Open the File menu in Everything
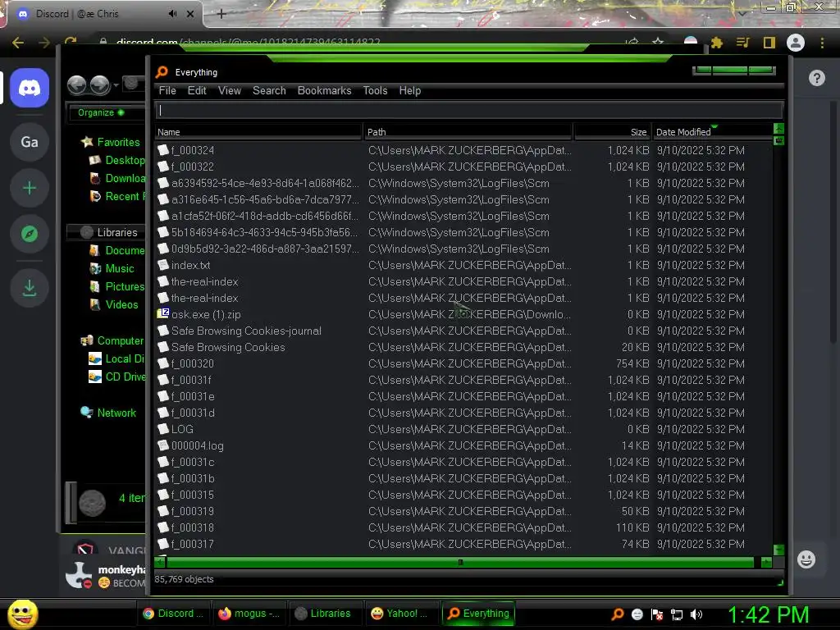 (x=167, y=90)
